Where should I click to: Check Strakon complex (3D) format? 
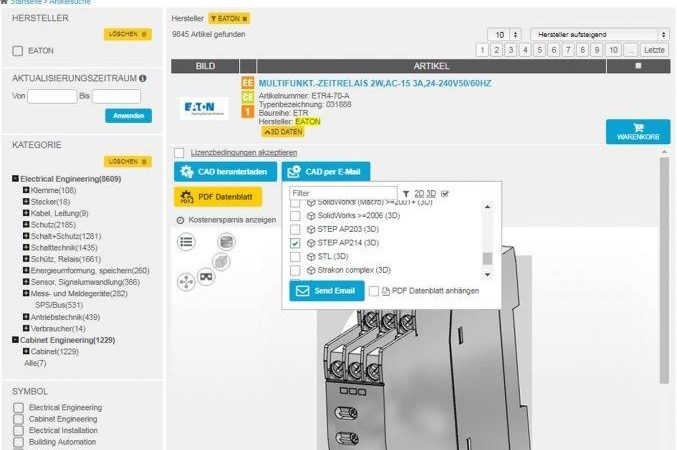(295, 270)
